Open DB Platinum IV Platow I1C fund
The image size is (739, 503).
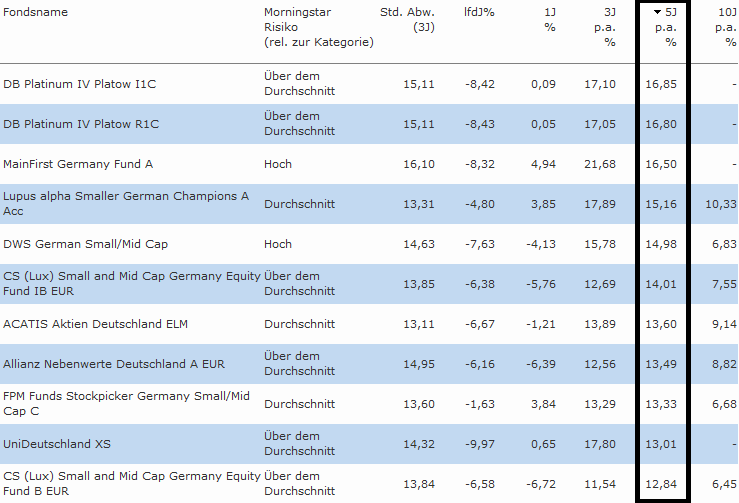click(x=80, y=84)
